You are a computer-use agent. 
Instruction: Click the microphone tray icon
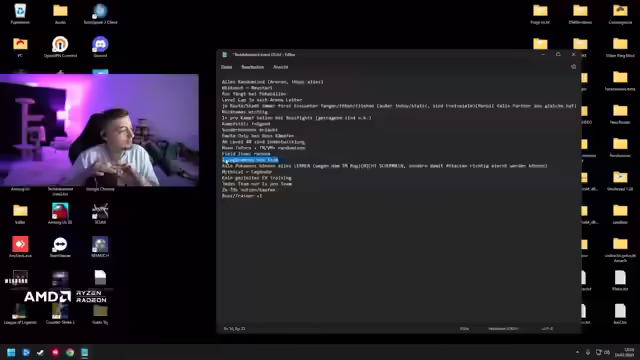click(588, 352)
